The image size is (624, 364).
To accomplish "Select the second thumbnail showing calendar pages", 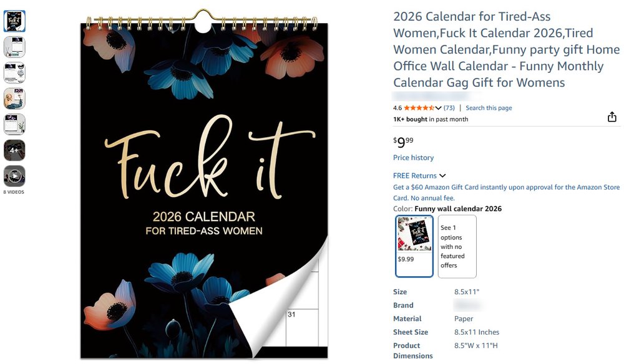I will tap(14, 47).
